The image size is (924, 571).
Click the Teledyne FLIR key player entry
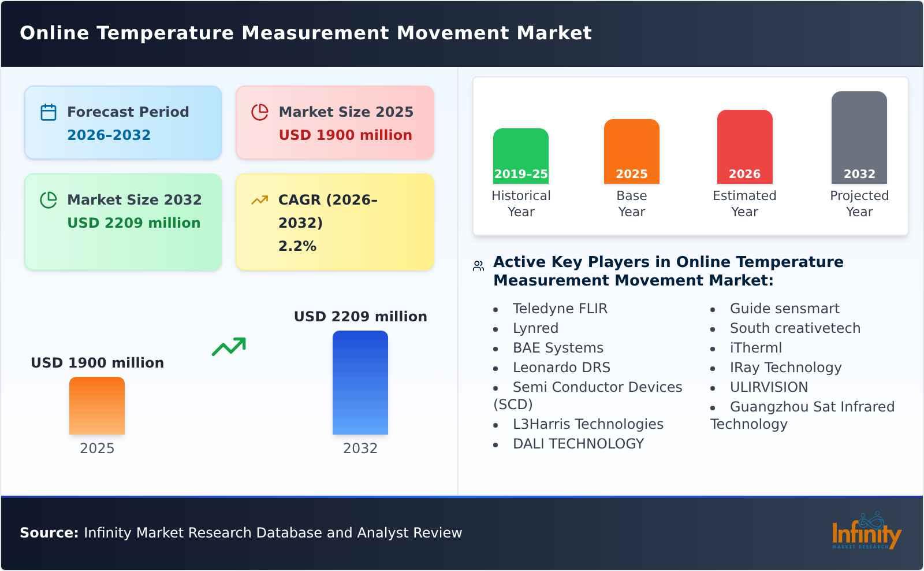point(560,308)
